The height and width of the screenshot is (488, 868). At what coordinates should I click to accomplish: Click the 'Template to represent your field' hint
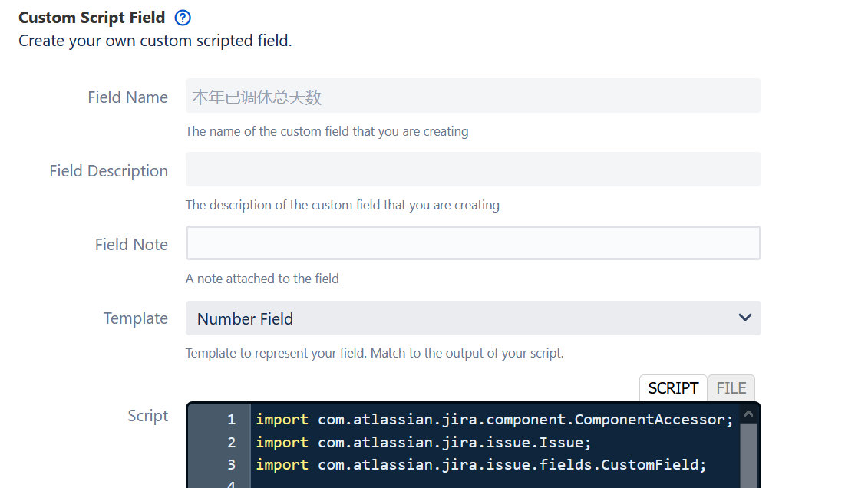(x=375, y=353)
